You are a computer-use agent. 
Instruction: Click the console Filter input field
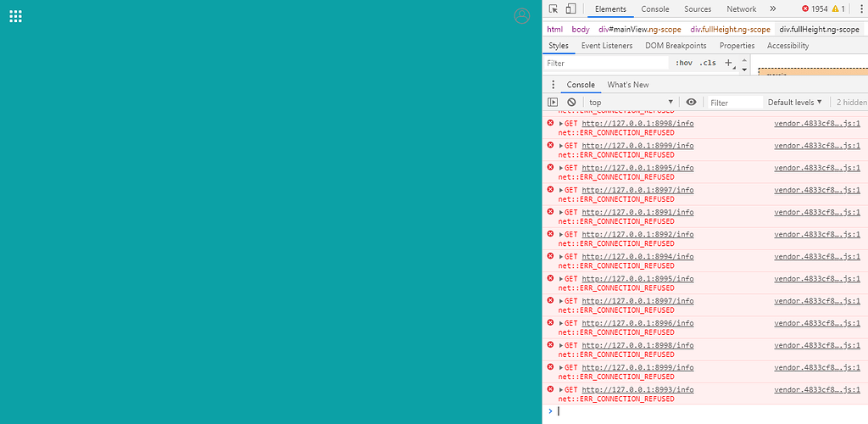point(736,103)
